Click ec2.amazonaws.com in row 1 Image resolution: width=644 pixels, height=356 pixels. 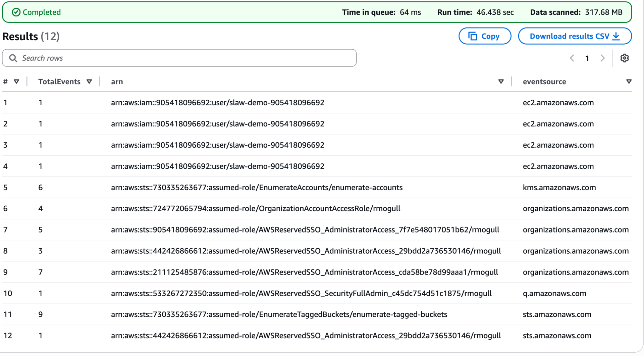click(558, 103)
